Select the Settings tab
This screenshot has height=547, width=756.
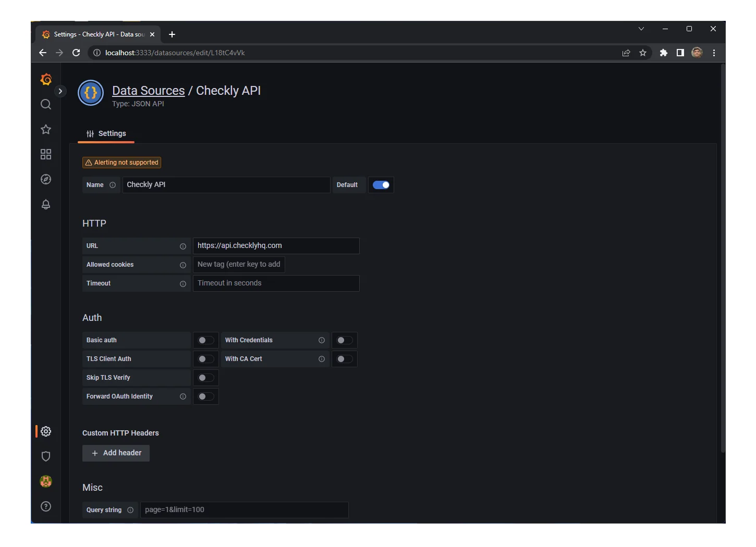pyautogui.click(x=106, y=134)
